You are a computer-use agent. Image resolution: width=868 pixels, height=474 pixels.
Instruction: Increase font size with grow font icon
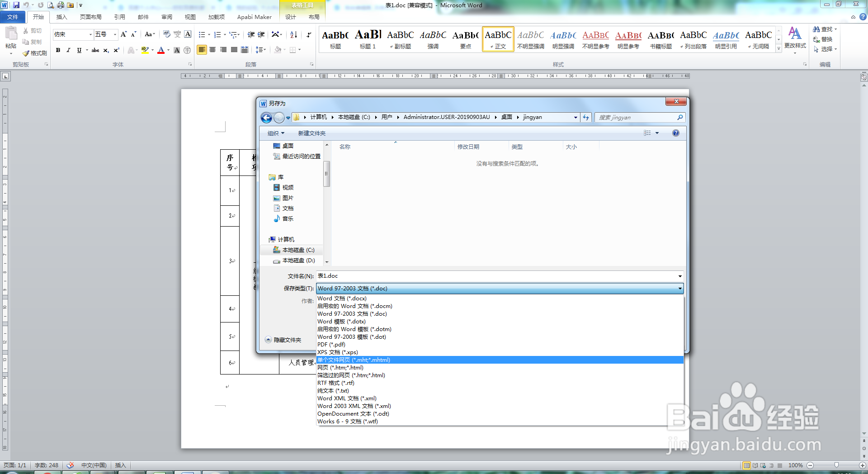[123, 34]
